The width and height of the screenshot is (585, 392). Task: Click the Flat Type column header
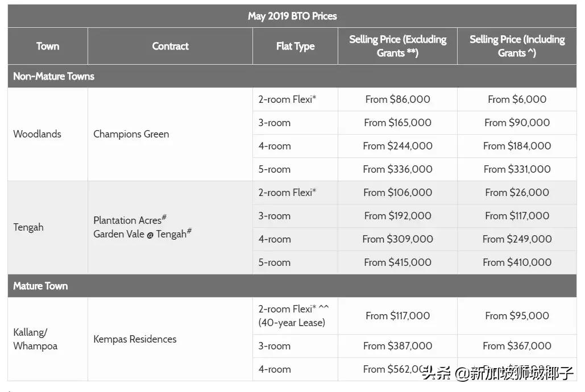point(295,46)
